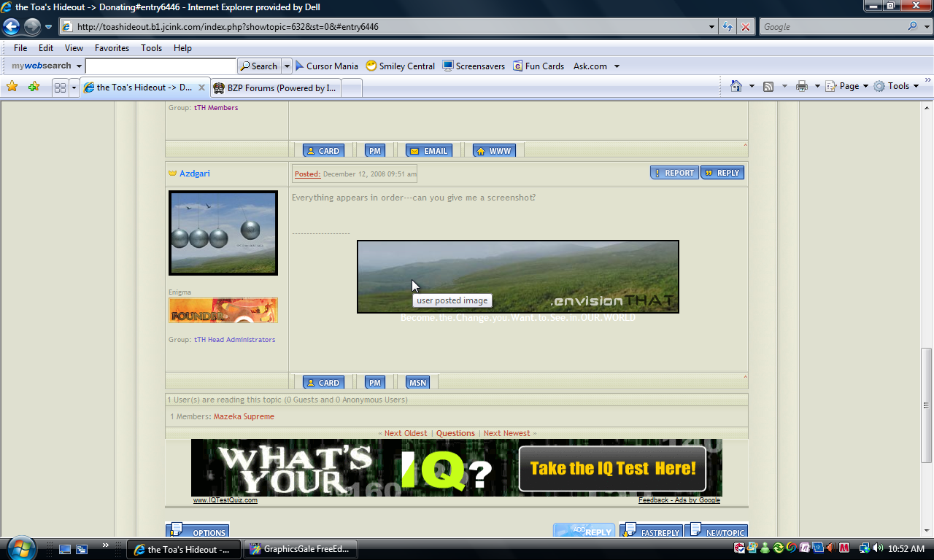This screenshot has height=560, width=934.
Task: Open Screensavers from the toolbar
Action: pyautogui.click(x=474, y=66)
